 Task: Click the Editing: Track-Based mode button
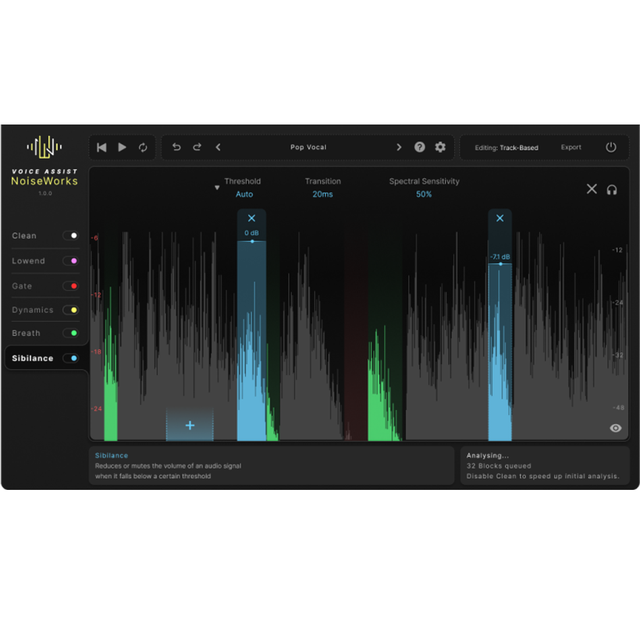(x=506, y=148)
